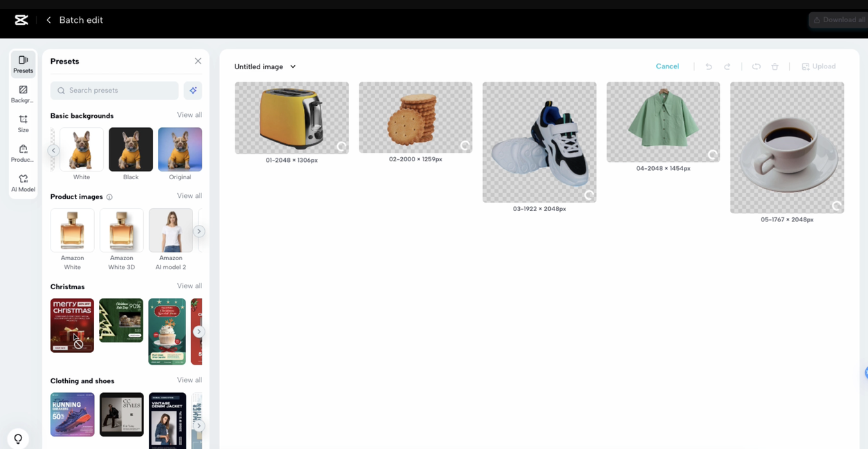Select the Amazon White 3D preset
868x449 pixels.
pos(121,230)
